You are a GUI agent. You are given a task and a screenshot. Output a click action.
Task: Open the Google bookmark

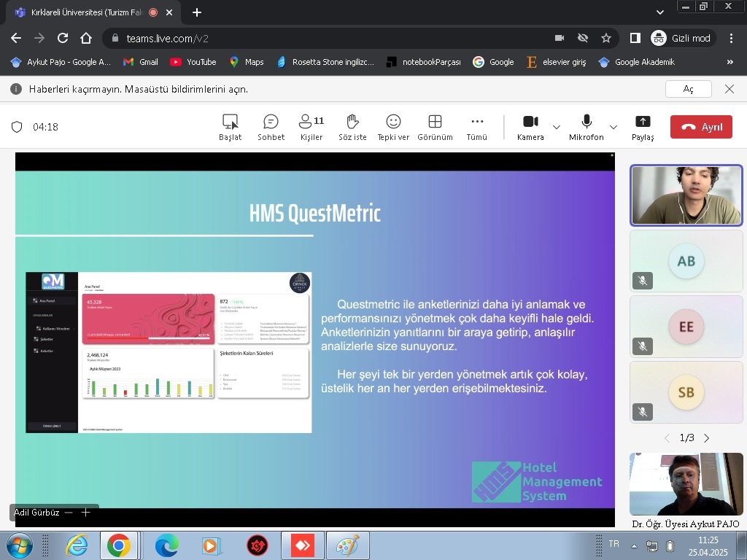pos(493,62)
